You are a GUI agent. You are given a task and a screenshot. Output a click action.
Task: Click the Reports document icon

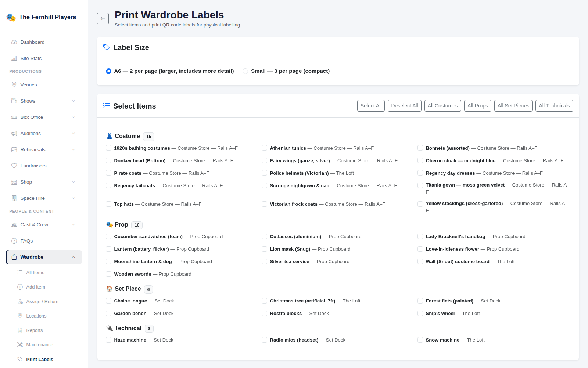[20, 330]
